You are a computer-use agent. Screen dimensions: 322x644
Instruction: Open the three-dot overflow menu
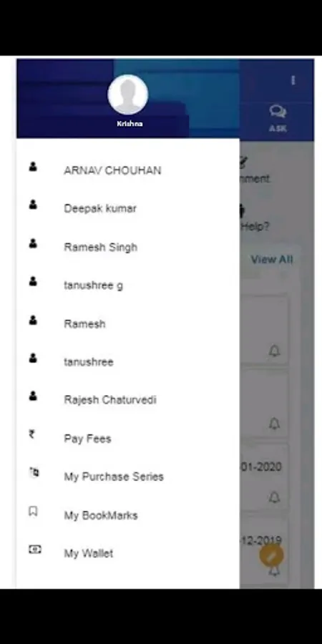click(x=293, y=80)
